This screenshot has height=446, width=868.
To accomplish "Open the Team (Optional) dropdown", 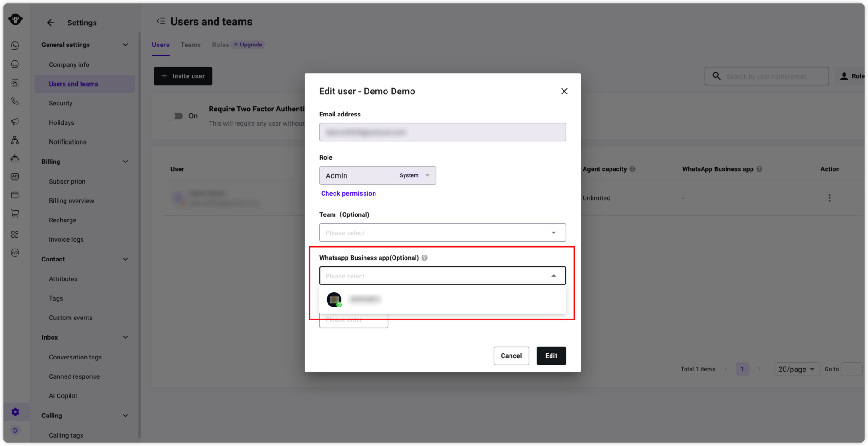I will [442, 232].
